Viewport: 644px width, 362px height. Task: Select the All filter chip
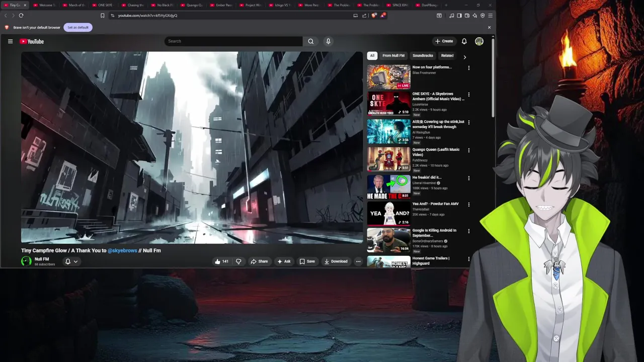click(x=372, y=56)
